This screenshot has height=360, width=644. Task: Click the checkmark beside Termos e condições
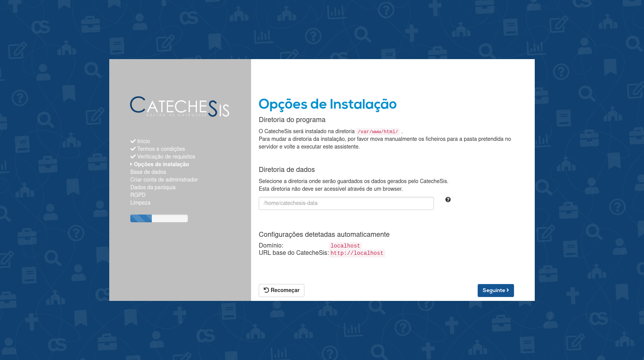click(x=133, y=149)
